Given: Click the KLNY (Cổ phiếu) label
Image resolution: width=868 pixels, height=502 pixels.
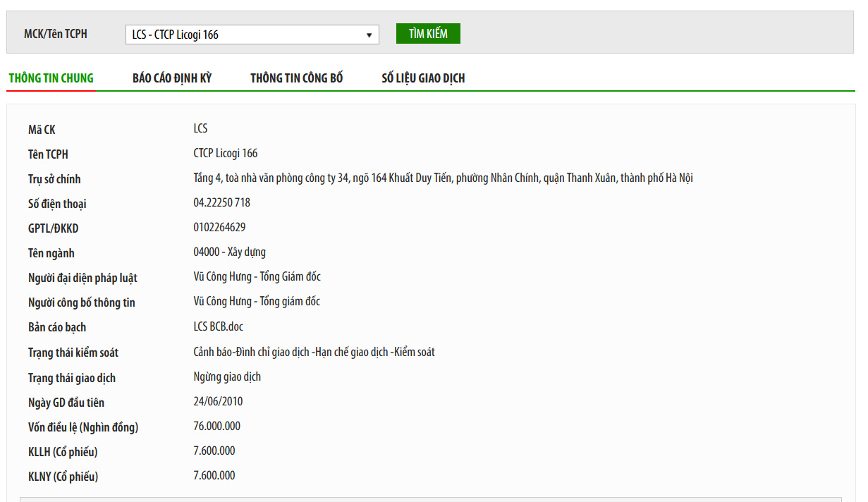Looking at the screenshot, I should 63,477.
